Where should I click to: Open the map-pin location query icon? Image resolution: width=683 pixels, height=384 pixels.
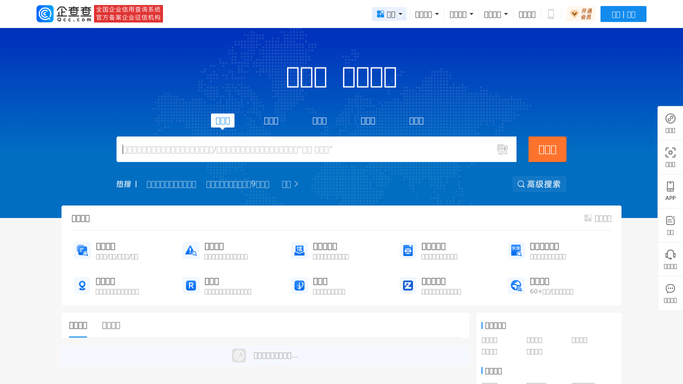(x=82, y=285)
